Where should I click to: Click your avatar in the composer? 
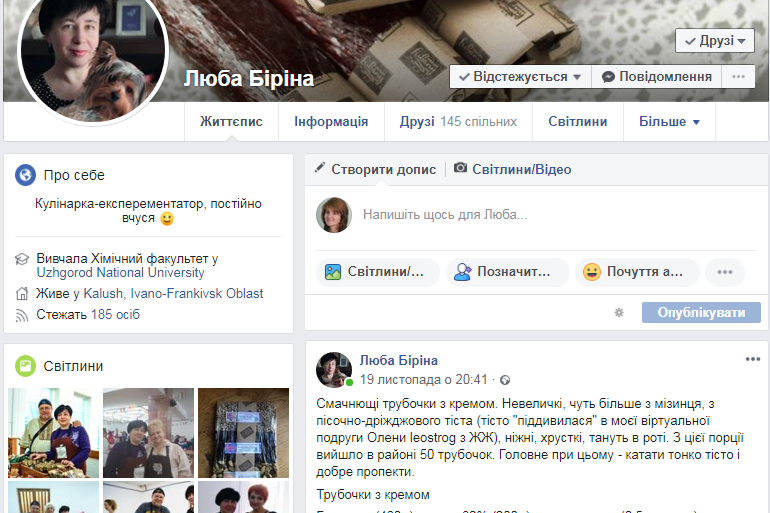334,215
